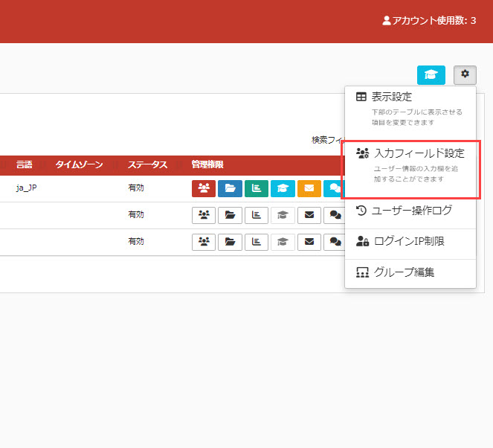Click the folder icon in second row
Image resolution: width=493 pixels, height=448 pixels.
tap(230, 215)
